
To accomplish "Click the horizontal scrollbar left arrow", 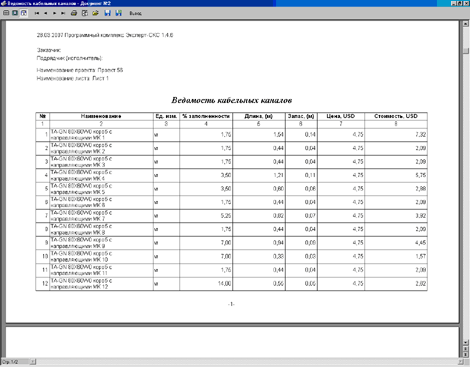I will 33,361.
